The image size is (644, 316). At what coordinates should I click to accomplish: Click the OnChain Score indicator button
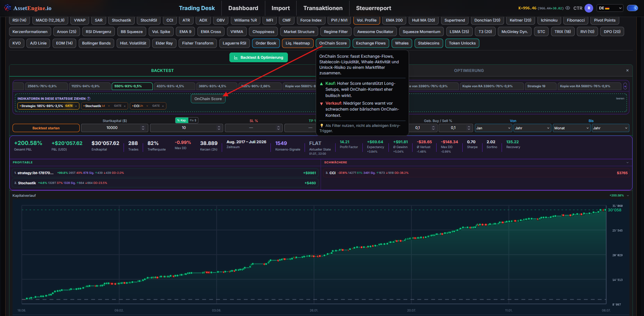coord(333,43)
